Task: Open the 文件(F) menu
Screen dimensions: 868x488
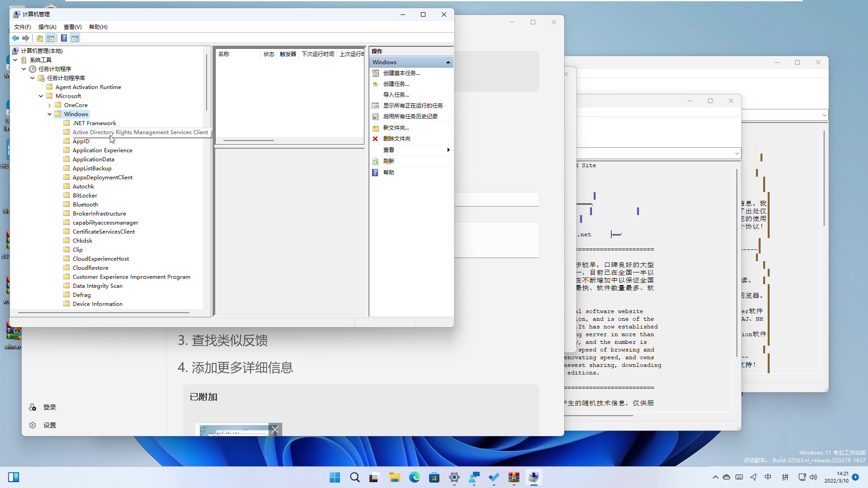Action: click(22, 27)
